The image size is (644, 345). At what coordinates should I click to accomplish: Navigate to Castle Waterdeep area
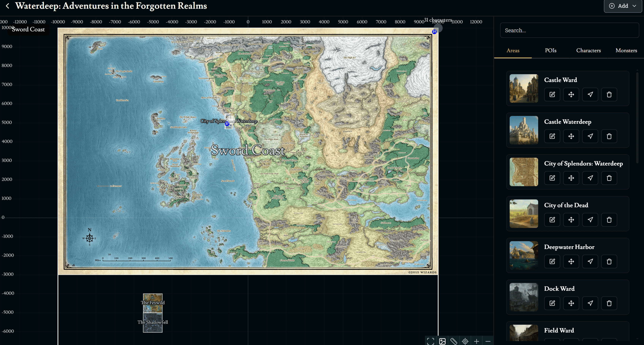point(590,136)
